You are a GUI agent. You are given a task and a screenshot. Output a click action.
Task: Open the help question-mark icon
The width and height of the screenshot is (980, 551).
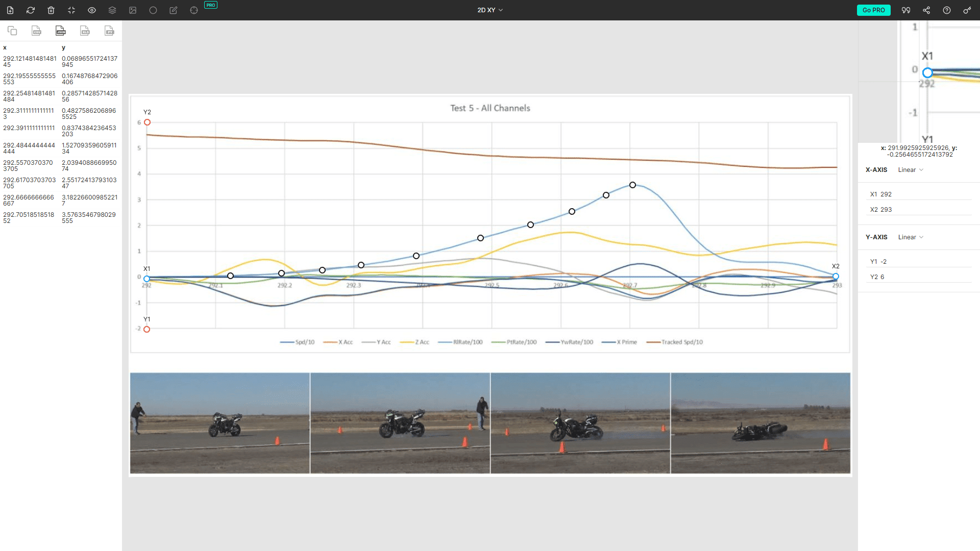(947, 10)
